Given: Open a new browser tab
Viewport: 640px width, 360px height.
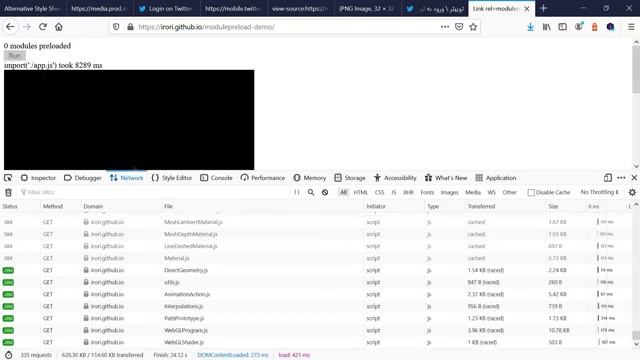Looking at the screenshot, I should click(543, 8).
